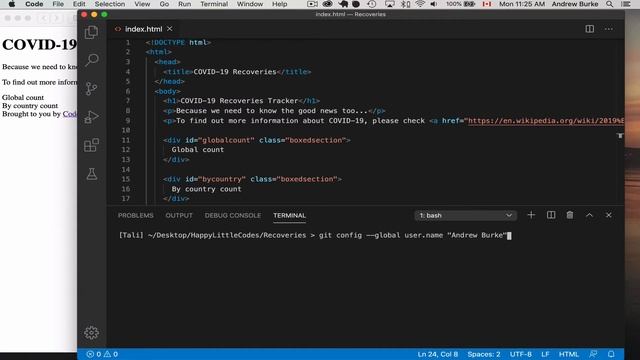Click the Wikipedia URL in line 9
640x360 pixels.
coord(546,121)
